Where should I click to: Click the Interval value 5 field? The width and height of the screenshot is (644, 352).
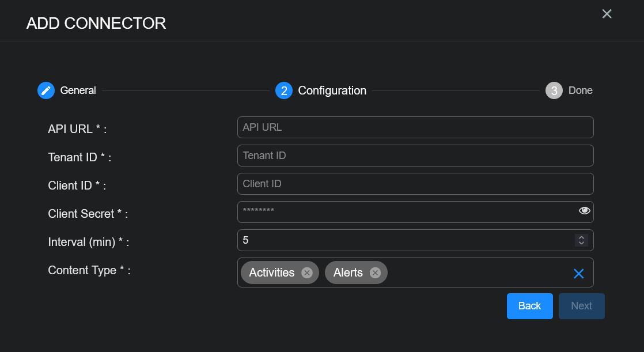tap(403, 240)
